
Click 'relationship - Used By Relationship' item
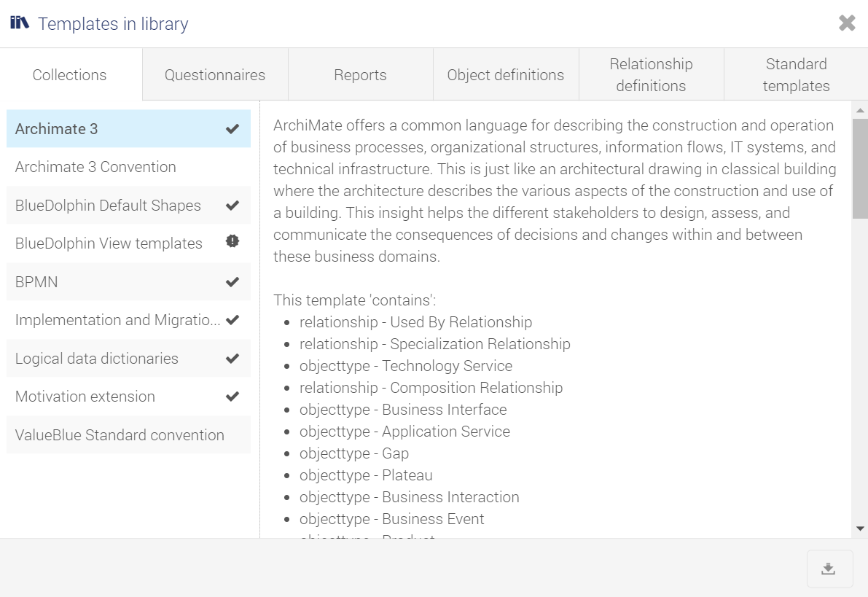(x=415, y=322)
